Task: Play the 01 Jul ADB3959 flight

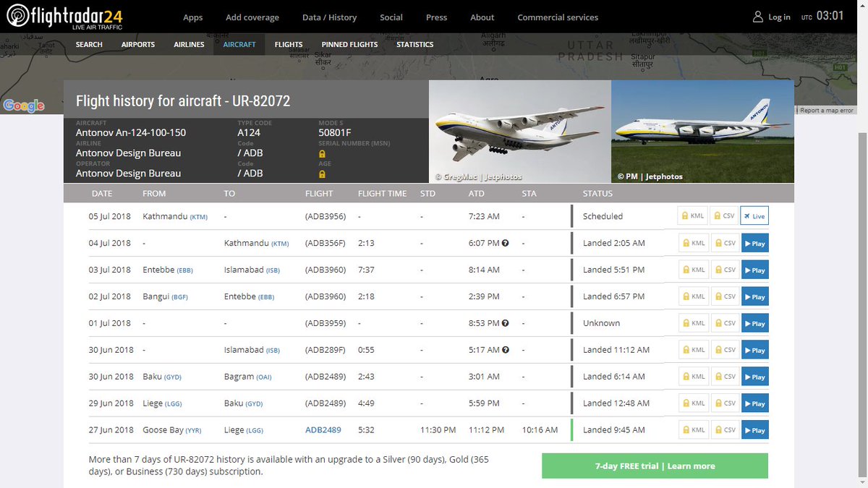Action: point(754,323)
